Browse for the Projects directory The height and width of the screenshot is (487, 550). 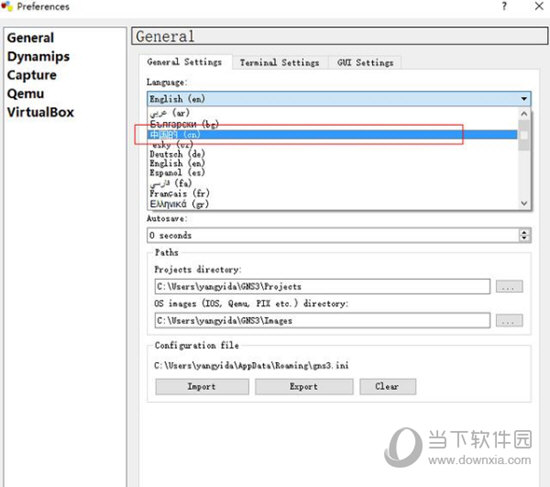tap(509, 287)
